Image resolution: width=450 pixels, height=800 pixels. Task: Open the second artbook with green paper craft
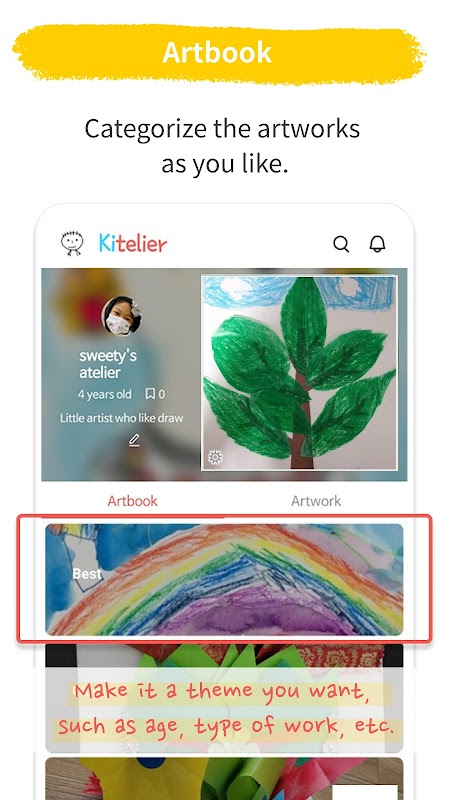pyautogui.click(x=224, y=698)
